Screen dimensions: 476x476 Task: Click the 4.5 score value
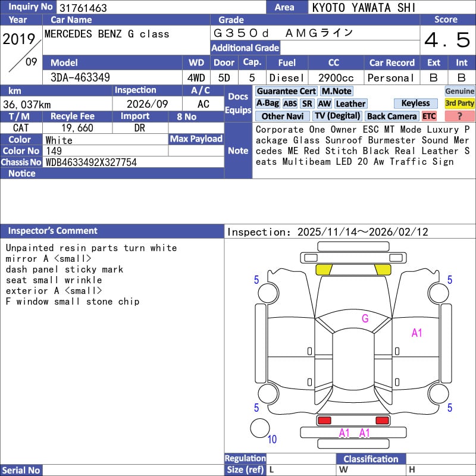(x=447, y=40)
